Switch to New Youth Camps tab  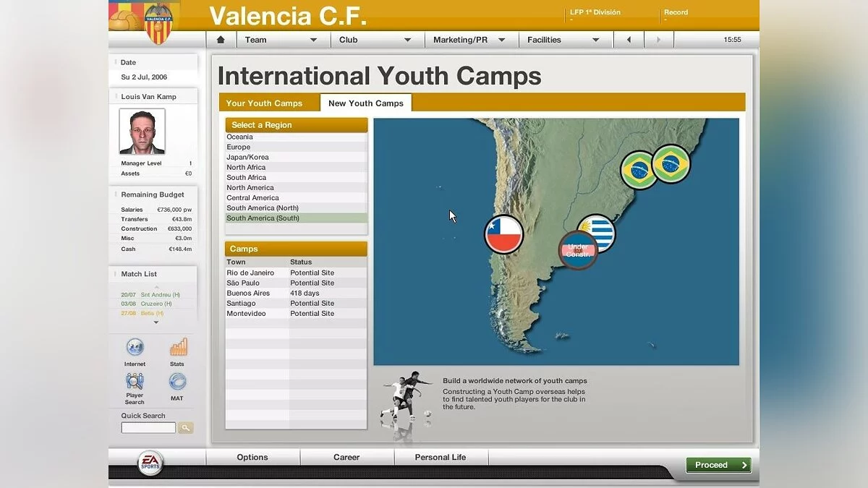click(366, 103)
